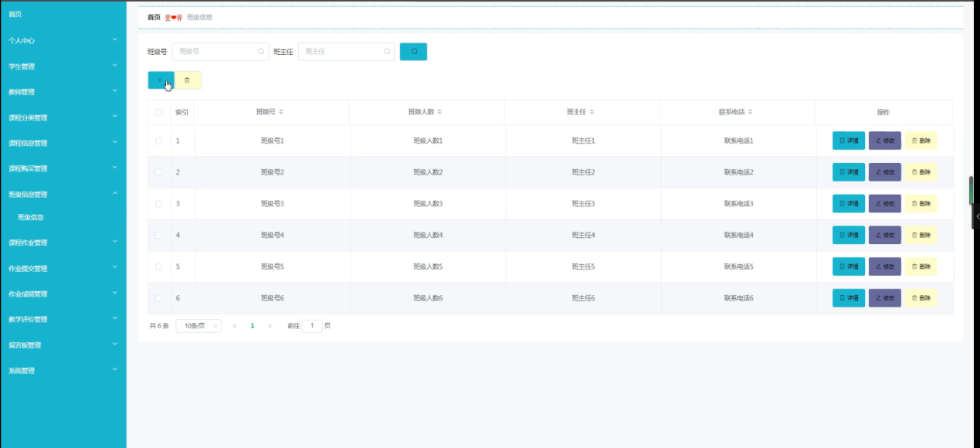This screenshot has height=448, width=980.
Task: Click the 前往 page number input box
Action: [312, 326]
